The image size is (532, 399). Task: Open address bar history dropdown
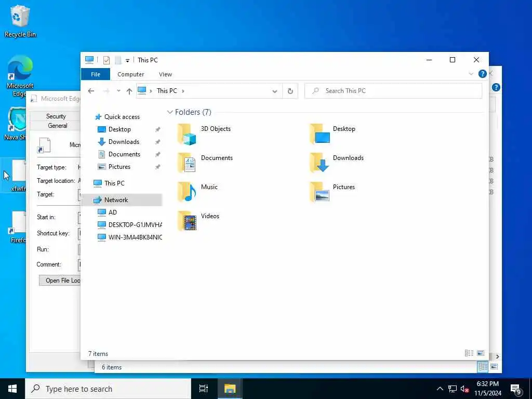click(275, 91)
